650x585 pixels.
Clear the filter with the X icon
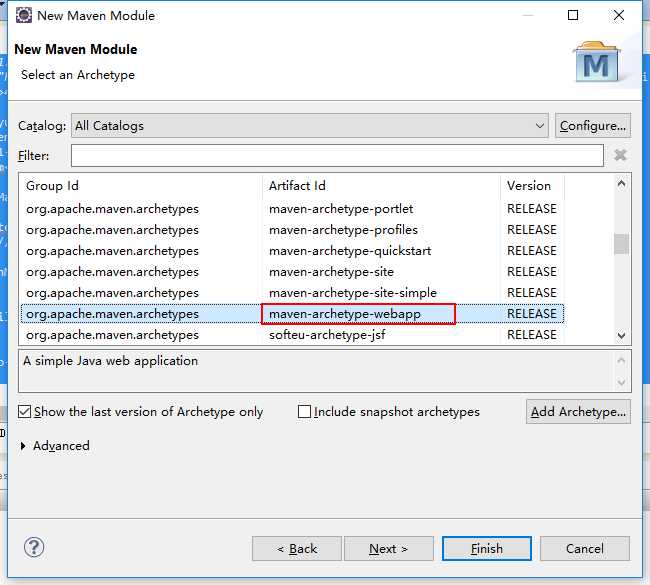pyautogui.click(x=620, y=155)
